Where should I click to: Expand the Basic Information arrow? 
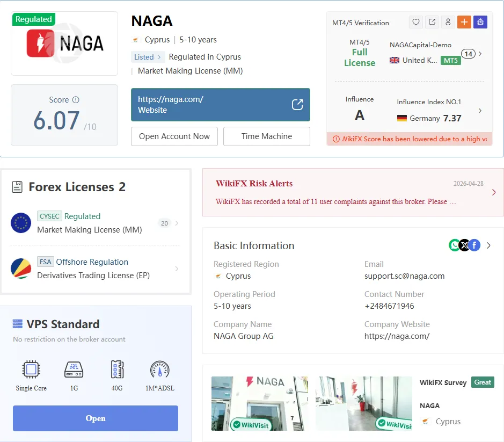[x=488, y=245]
